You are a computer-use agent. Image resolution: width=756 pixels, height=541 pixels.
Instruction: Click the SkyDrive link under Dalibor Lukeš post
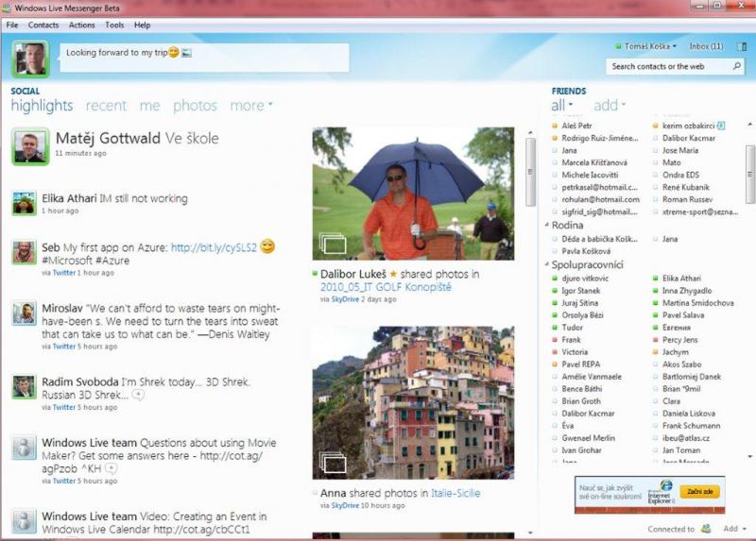click(x=345, y=299)
